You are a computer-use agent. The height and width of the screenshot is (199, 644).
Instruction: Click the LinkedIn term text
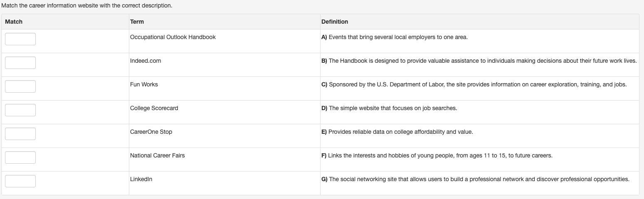click(x=141, y=179)
